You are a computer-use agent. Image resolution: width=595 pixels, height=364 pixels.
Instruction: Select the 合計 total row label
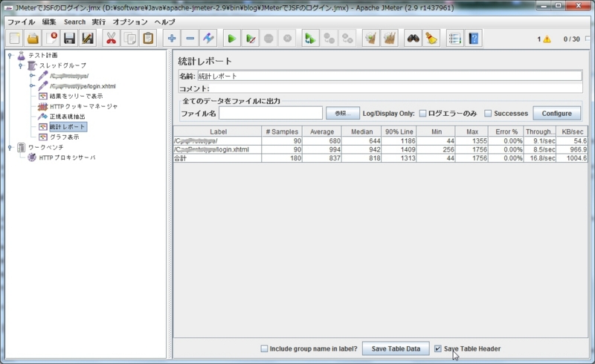(x=180, y=158)
